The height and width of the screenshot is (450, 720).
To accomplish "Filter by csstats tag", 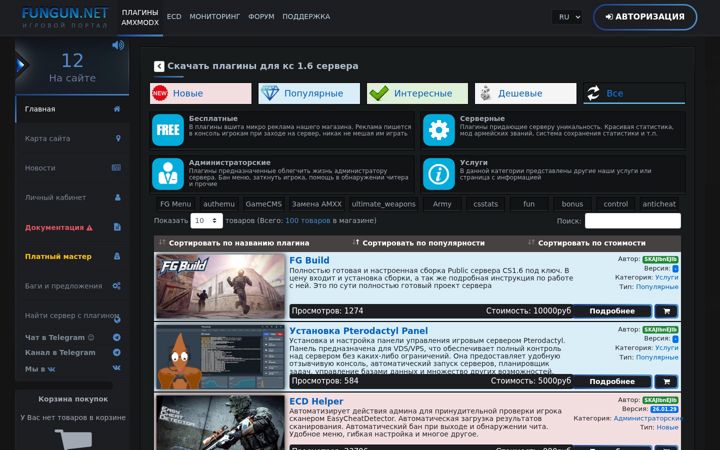I will 485,204.
